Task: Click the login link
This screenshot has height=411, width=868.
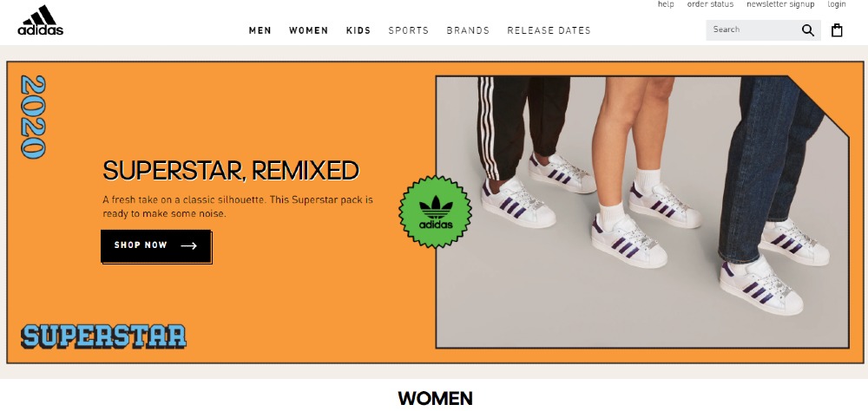Action: 837,4
